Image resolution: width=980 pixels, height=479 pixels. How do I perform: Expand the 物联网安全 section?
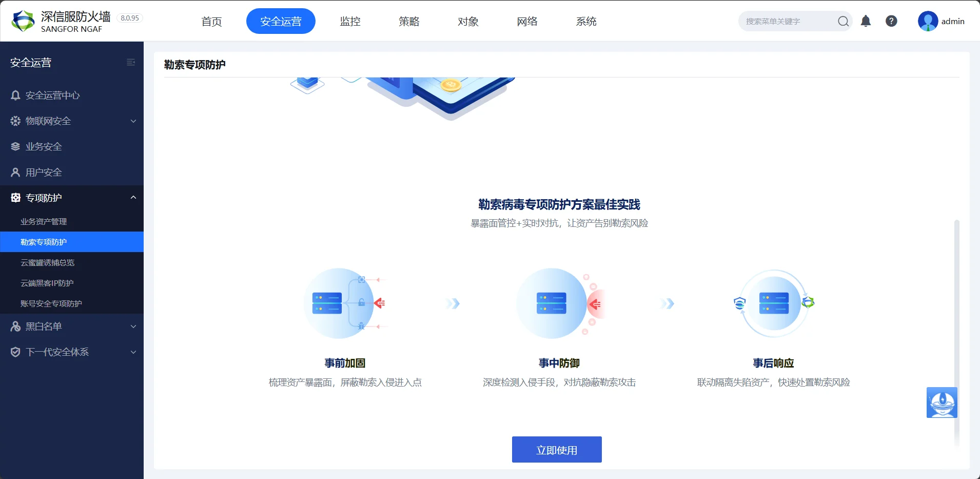pos(132,121)
